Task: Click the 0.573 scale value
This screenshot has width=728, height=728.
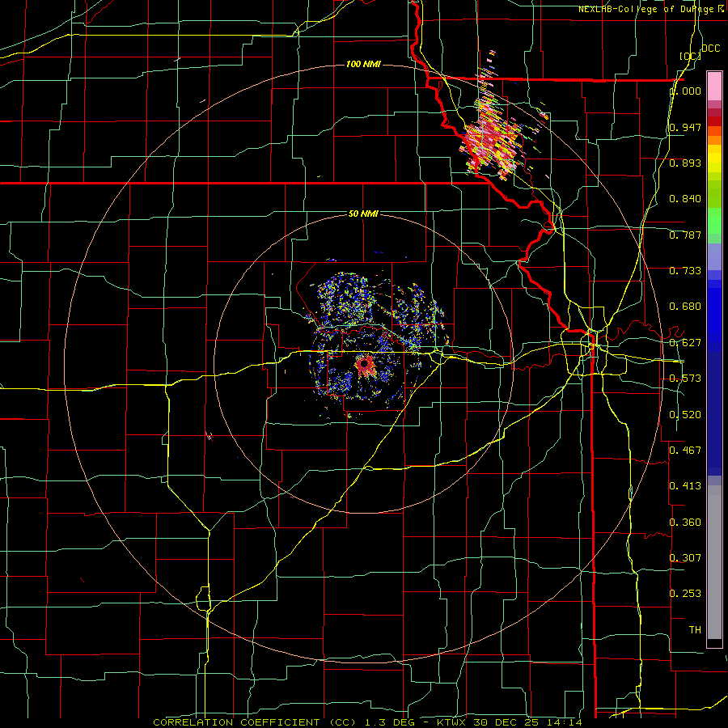Action: point(685,379)
